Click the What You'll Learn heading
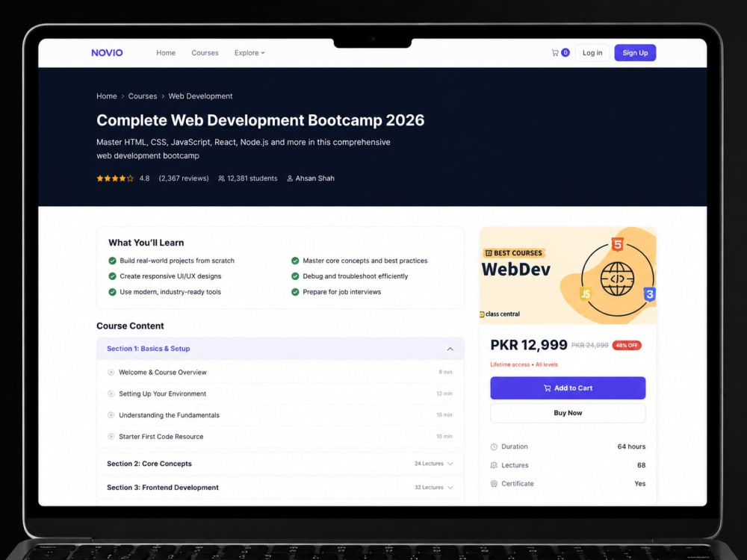 coord(146,243)
